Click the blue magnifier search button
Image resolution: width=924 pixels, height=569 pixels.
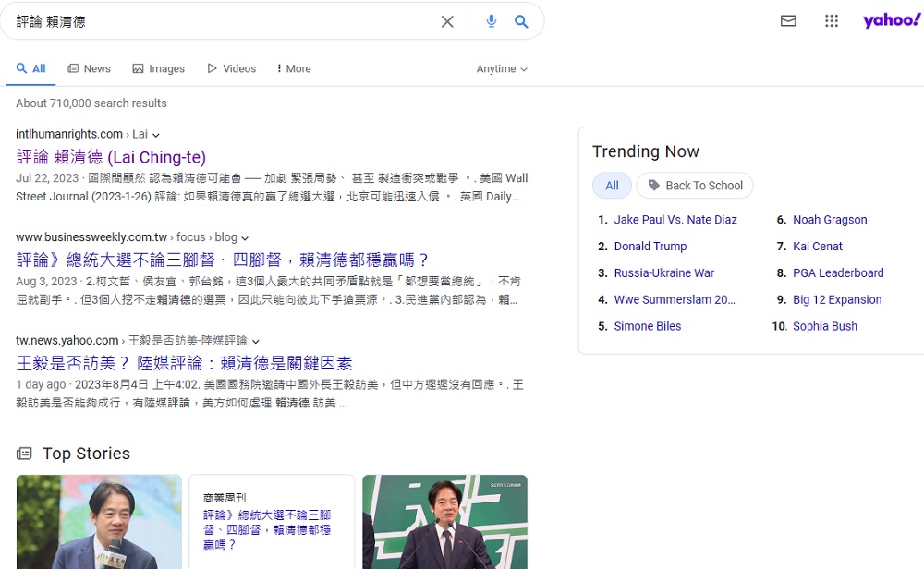(521, 21)
